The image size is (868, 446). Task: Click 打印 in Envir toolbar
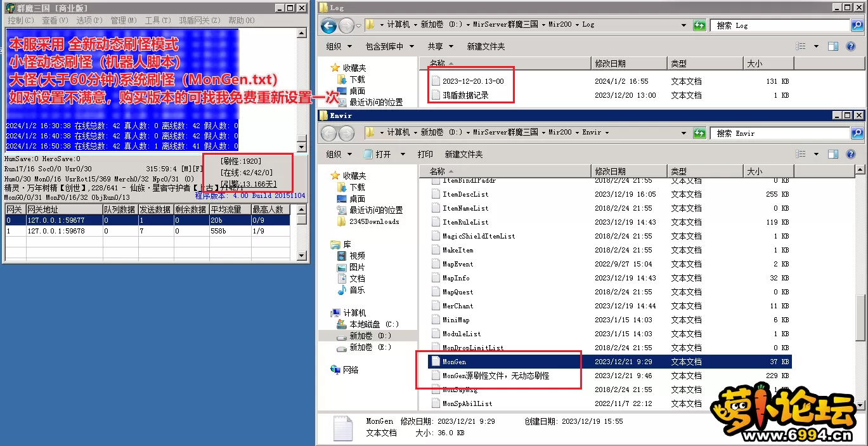(x=425, y=154)
